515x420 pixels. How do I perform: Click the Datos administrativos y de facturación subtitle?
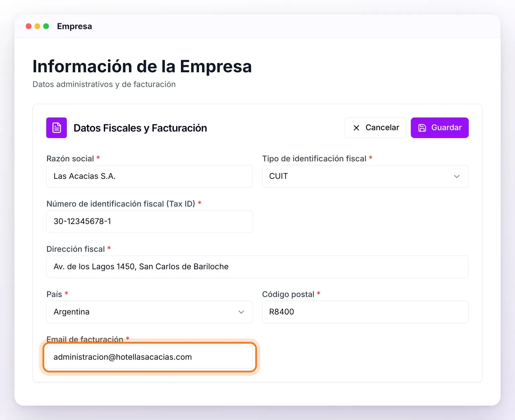tap(104, 84)
